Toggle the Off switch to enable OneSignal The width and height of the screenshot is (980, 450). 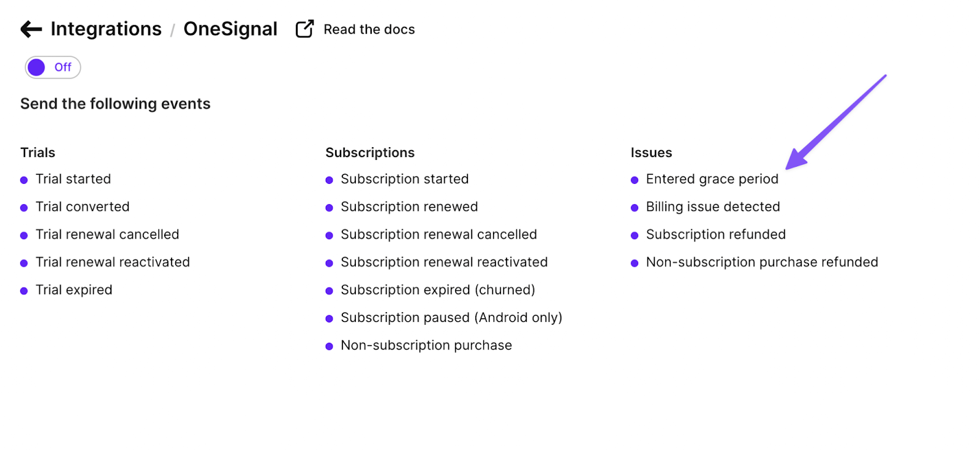(51, 67)
